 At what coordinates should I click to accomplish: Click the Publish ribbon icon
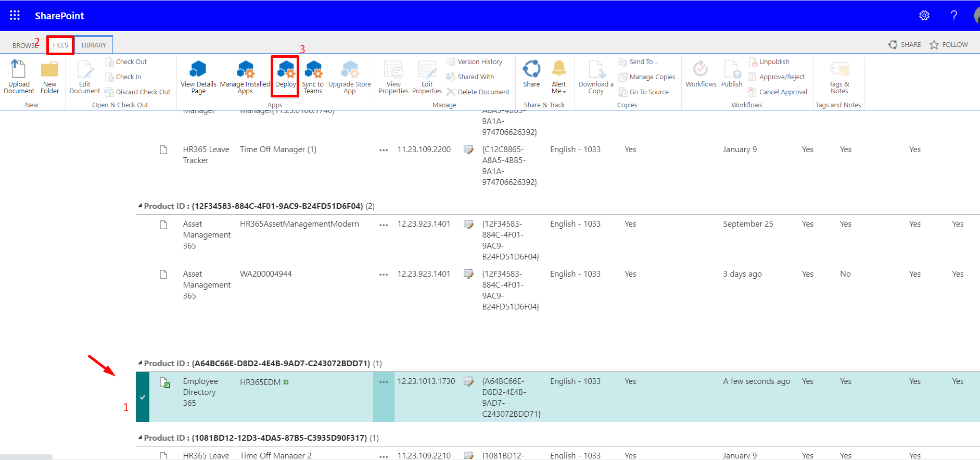[732, 73]
